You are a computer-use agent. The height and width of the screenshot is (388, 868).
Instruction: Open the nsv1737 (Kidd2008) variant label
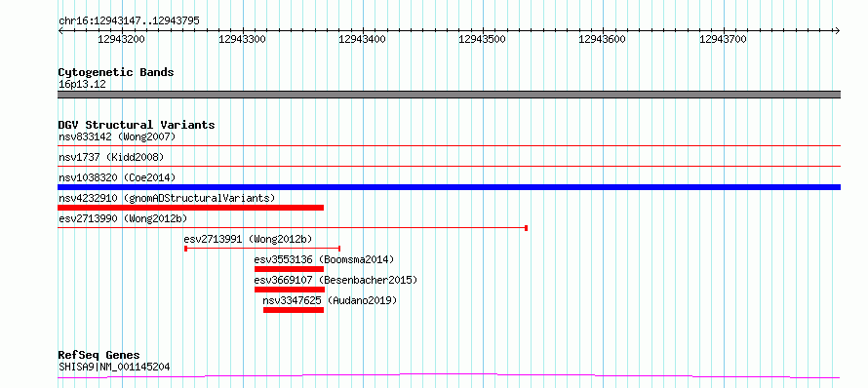(x=111, y=157)
